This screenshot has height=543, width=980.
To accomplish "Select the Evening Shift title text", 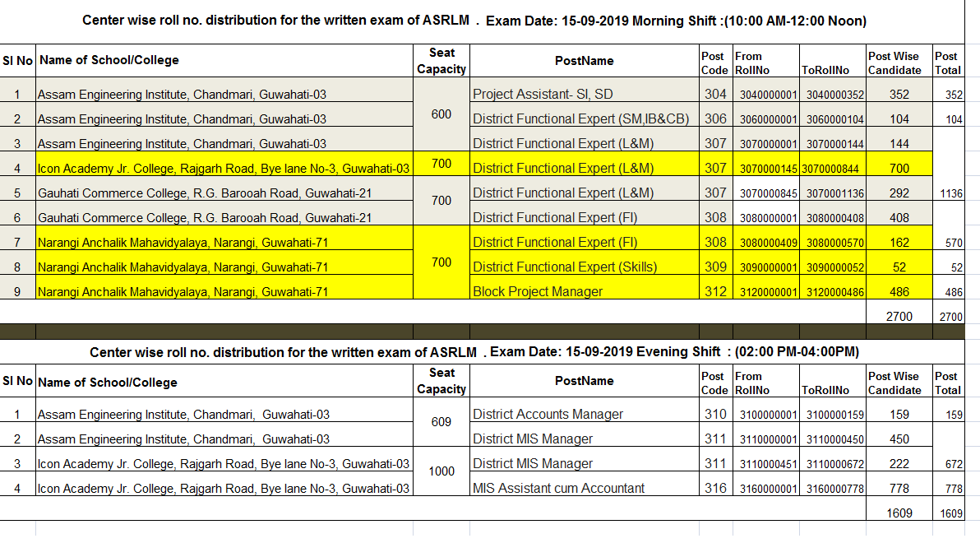I will (474, 352).
